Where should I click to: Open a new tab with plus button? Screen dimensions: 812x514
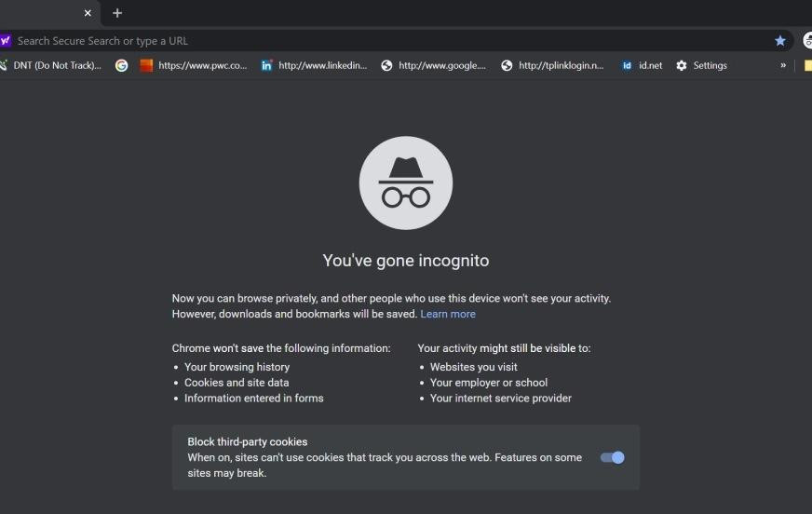tap(117, 13)
